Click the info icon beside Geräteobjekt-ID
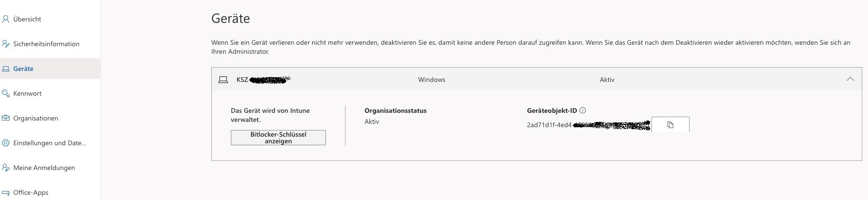The width and height of the screenshot is (868, 200). tap(583, 110)
